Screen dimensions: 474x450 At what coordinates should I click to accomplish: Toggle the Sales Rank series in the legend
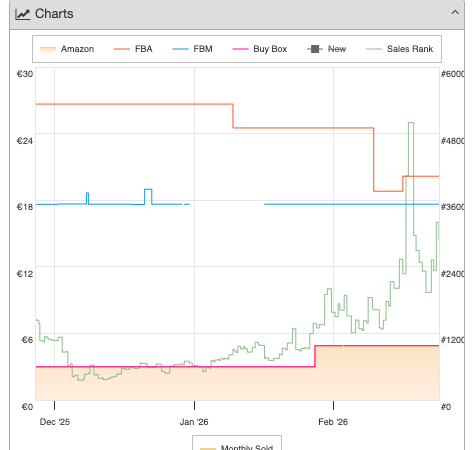pos(400,49)
